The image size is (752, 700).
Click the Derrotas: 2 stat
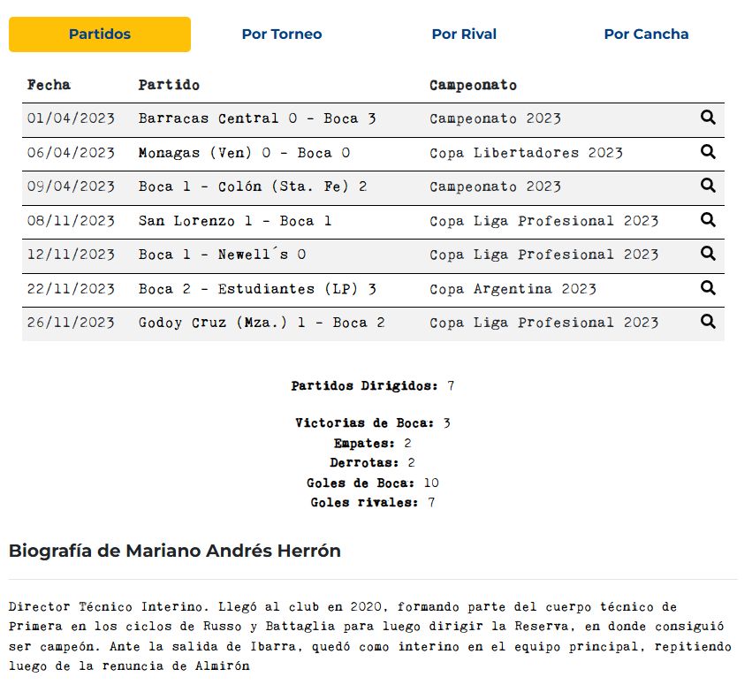(373, 462)
